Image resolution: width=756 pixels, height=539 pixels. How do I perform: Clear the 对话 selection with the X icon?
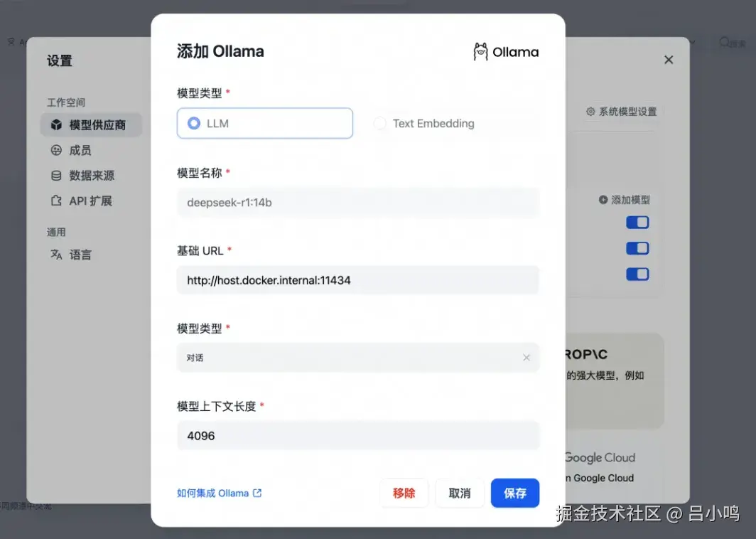[526, 358]
